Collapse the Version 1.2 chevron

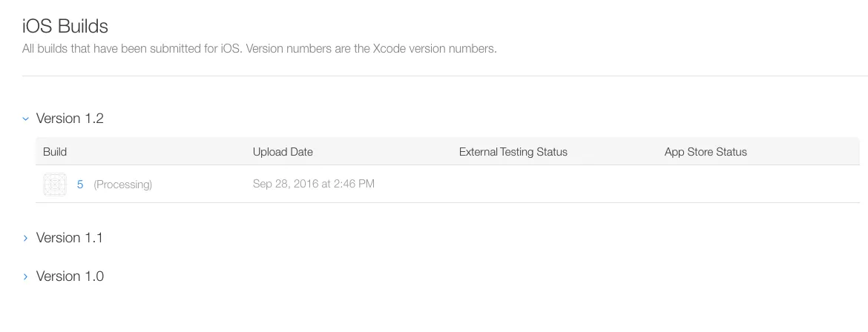click(26, 119)
